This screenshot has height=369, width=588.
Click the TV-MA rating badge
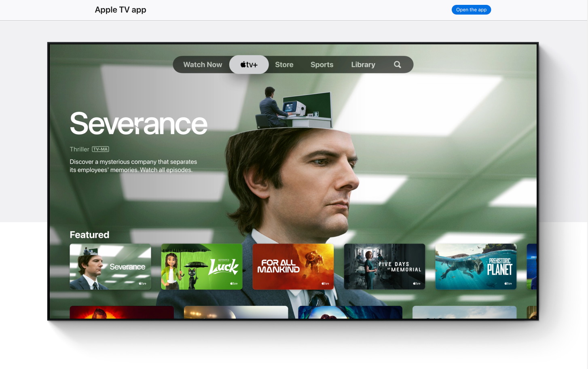tap(100, 149)
